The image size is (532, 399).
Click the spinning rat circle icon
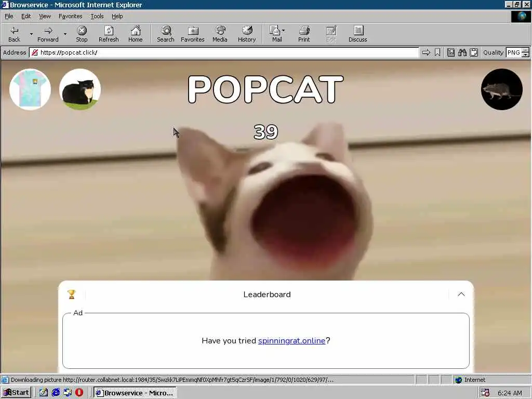(x=502, y=89)
